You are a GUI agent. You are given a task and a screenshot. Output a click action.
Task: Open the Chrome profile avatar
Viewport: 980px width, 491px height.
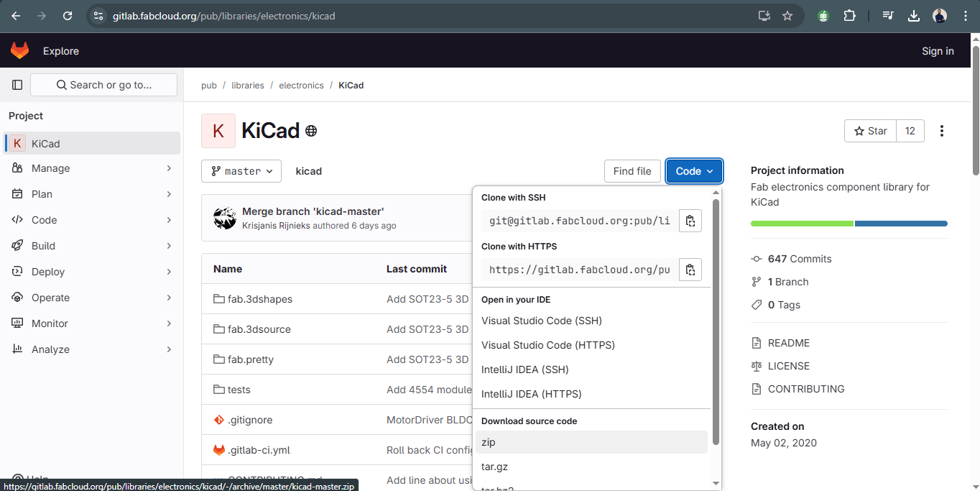[940, 16]
